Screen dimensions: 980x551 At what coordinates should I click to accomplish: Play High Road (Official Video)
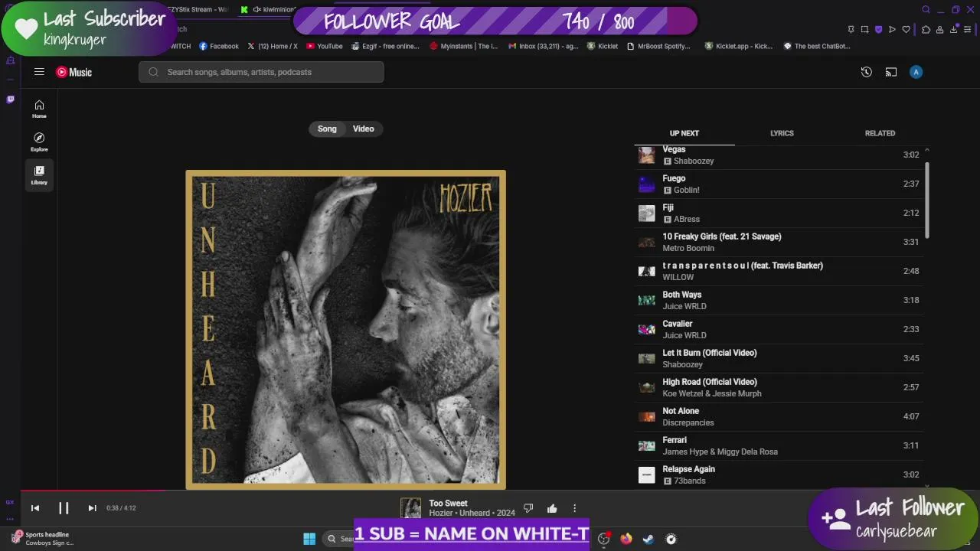[779, 387]
